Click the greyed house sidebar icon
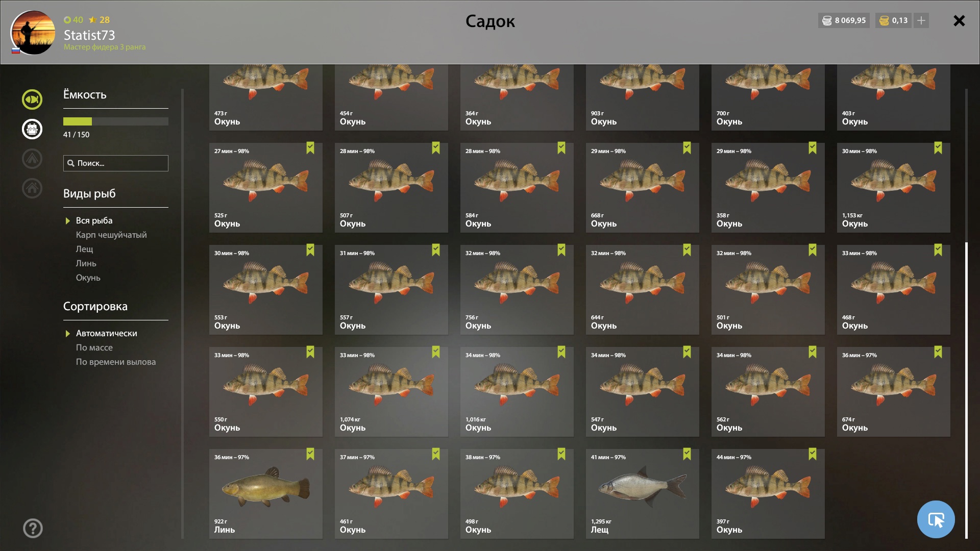980x551 pixels. point(32,188)
